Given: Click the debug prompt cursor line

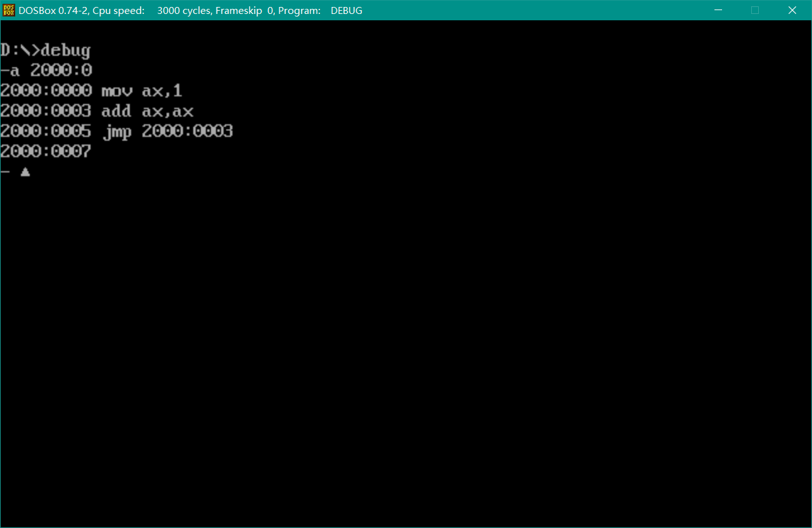Looking at the screenshot, I should click(15, 172).
